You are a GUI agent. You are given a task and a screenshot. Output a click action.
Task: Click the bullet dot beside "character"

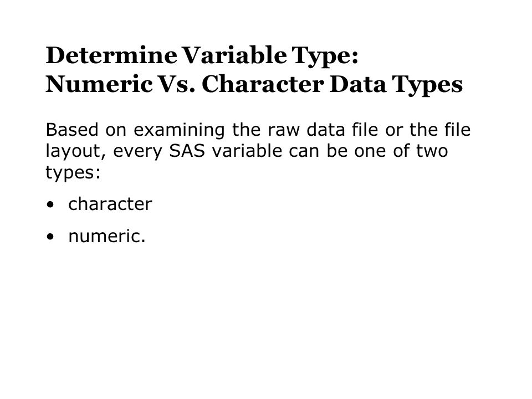point(50,205)
